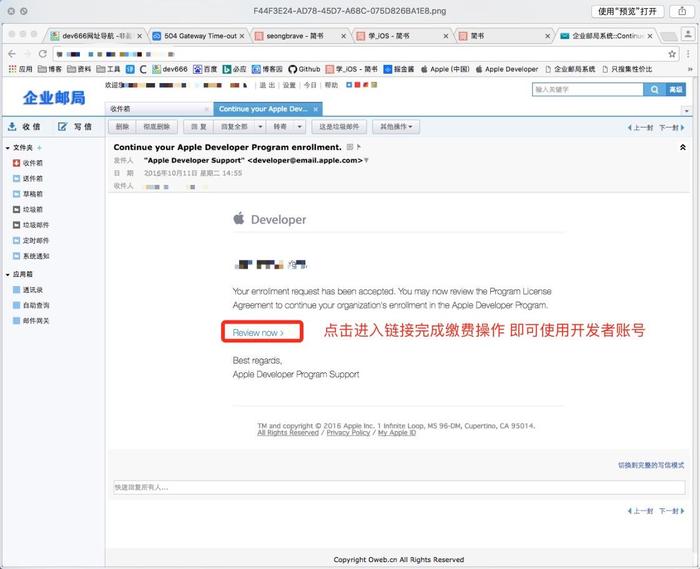Show the hidden bookmarks overflow chevron
The height and width of the screenshot is (569, 700).
pos(690,69)
